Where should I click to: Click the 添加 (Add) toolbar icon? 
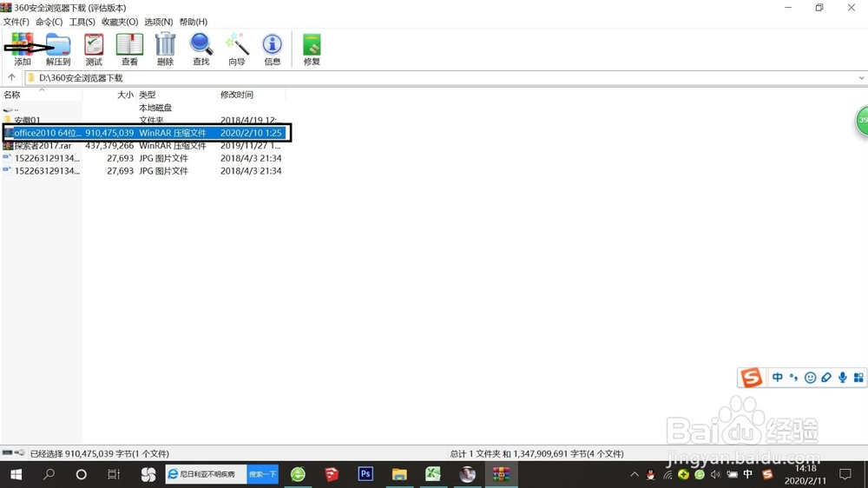[23, 49]
